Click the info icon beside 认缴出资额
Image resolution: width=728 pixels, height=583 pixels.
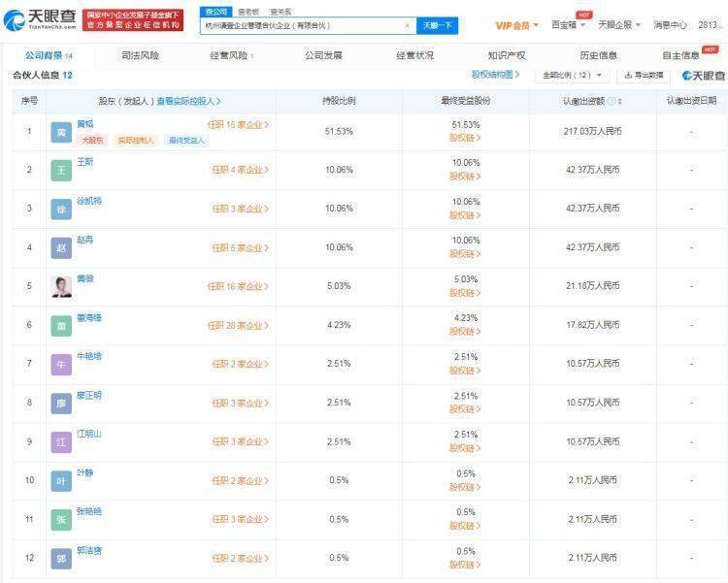(x=612, y=101)
